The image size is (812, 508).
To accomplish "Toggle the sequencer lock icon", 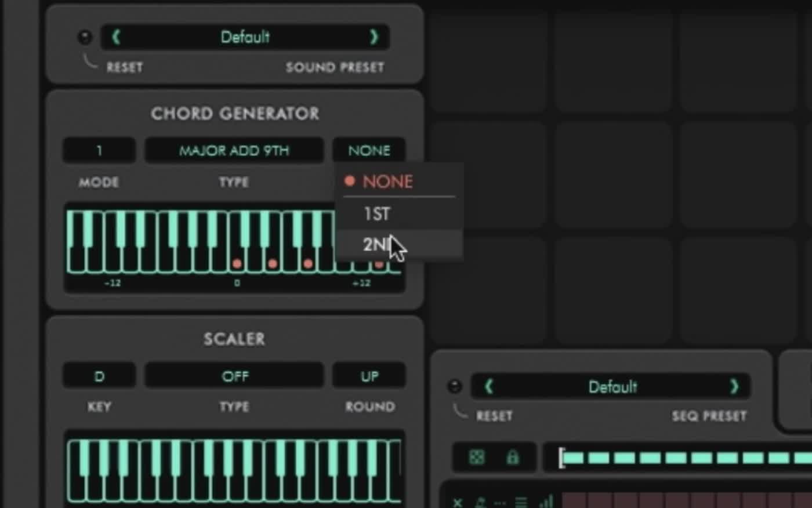I will pyautogui.click(x=513, y=457).
